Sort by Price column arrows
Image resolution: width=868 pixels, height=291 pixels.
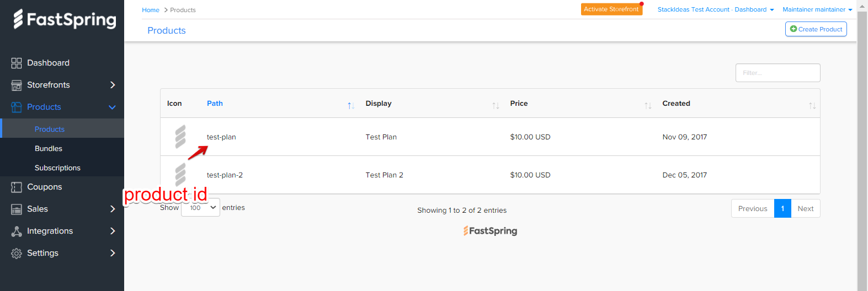click(648, 105)
